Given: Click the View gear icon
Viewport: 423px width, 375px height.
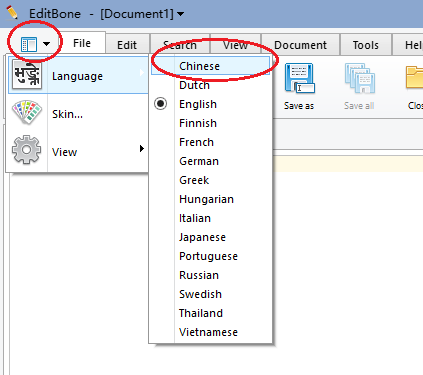Looking at the screenshot, I should [x=27, y=150].
